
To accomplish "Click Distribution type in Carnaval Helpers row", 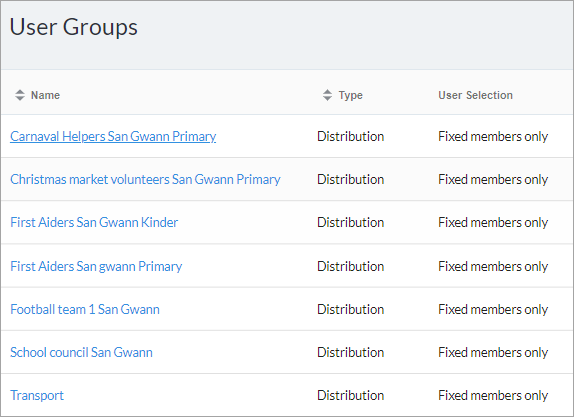I will pyautogui.click(x=350, y=136).
